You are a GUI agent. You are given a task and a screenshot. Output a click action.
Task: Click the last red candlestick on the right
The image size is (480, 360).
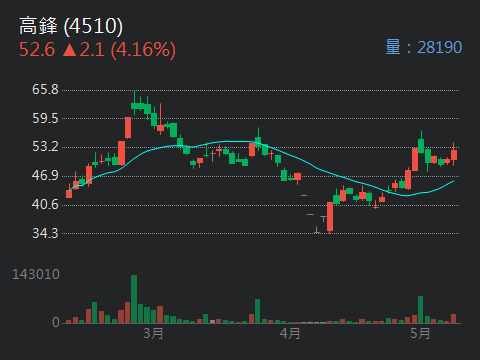454,154
